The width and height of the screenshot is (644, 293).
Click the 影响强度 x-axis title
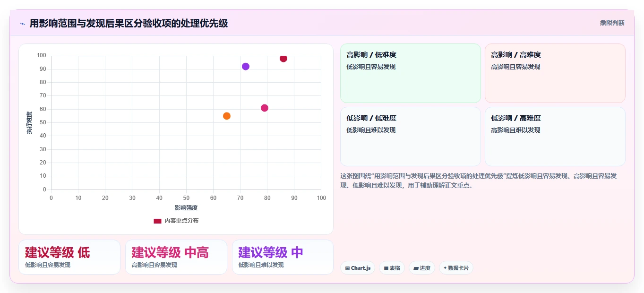coord(186,207)
